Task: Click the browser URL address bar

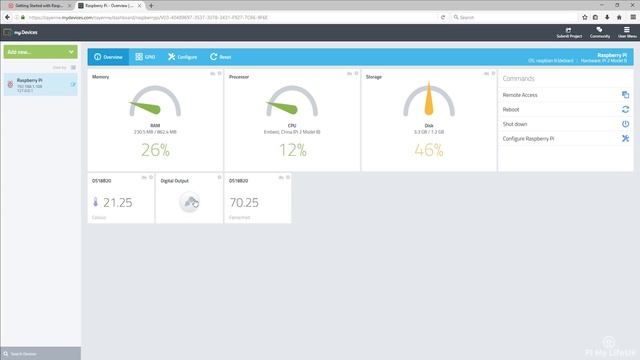Action: click(233, 18)
